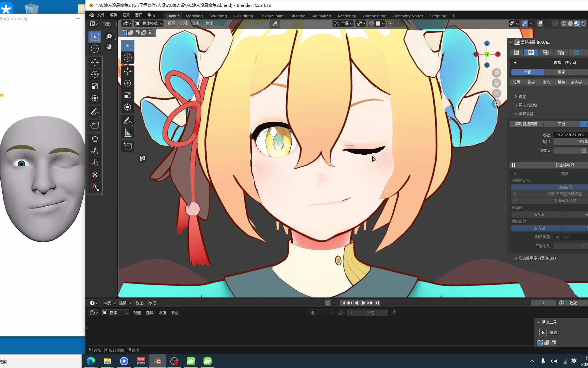Click the 停止接收器 button
The height and width of the screenshot is (368, 588).
[x=549, y=165]
